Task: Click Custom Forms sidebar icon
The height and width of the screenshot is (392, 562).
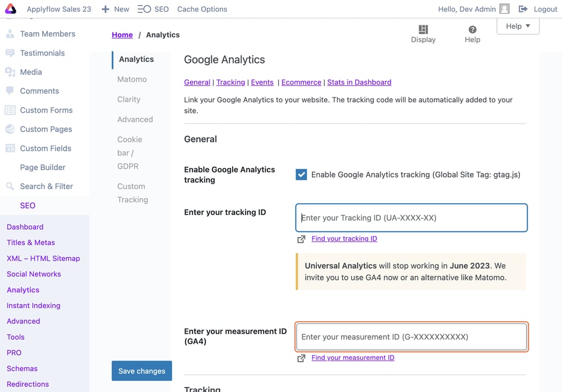Action: coord(10,110)
